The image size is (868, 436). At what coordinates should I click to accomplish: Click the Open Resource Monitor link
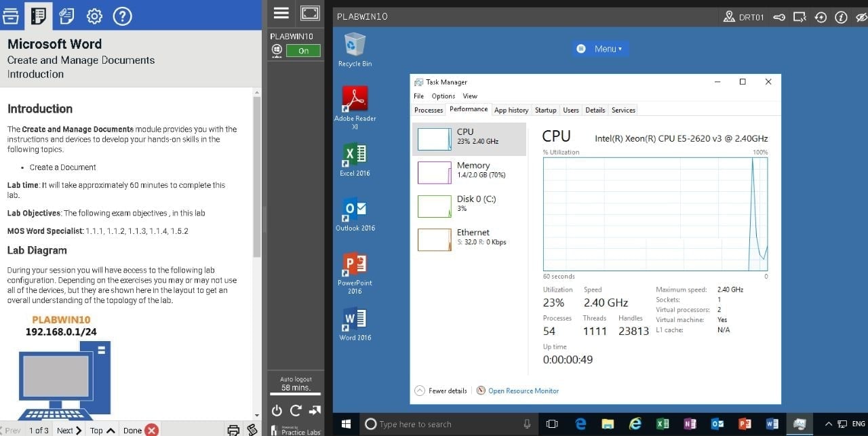pyautogui.click(x=523, y=391)
